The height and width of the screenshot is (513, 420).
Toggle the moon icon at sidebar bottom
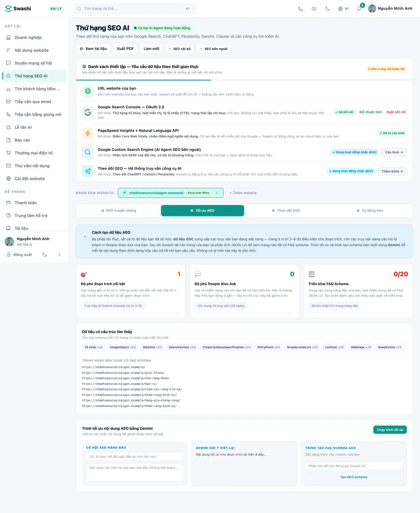[x=45, y=255]
